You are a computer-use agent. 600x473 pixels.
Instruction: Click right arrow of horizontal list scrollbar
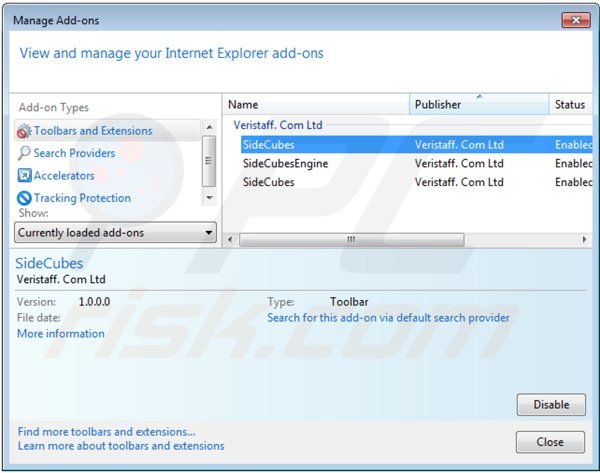pos(584,240)
